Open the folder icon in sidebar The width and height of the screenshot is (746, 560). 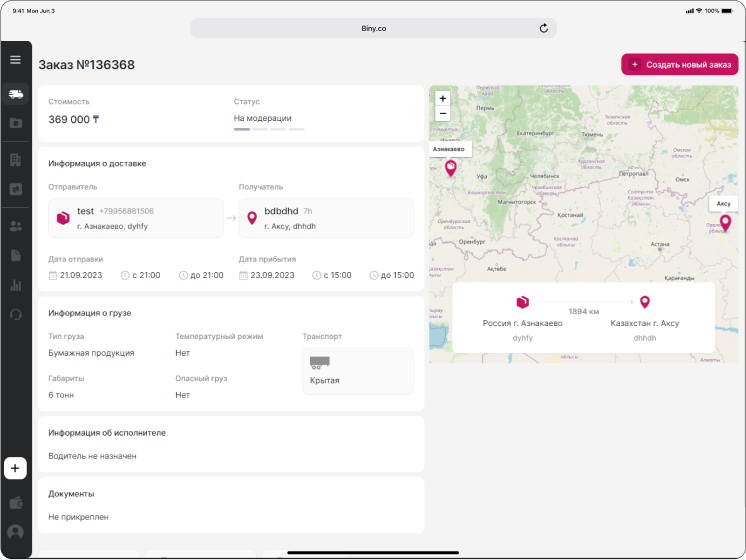click(x=15, y=123)
